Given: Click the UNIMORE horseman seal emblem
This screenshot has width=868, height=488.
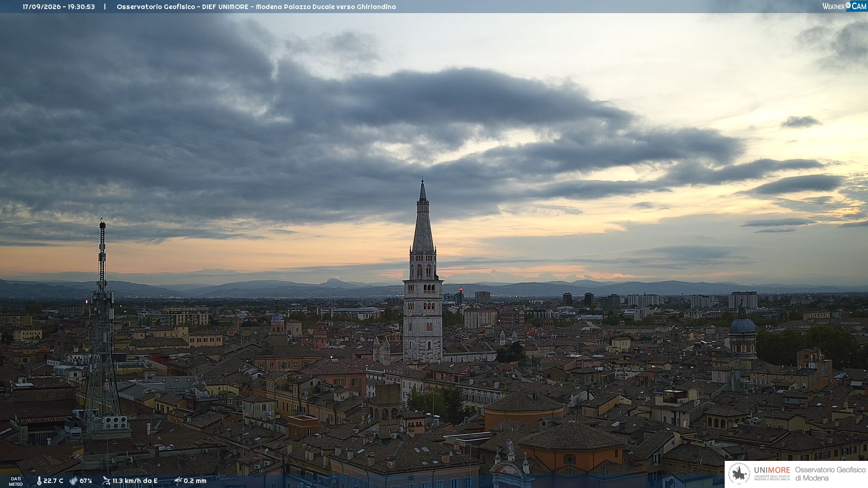Looking at the screenshot, I should 740,474.
